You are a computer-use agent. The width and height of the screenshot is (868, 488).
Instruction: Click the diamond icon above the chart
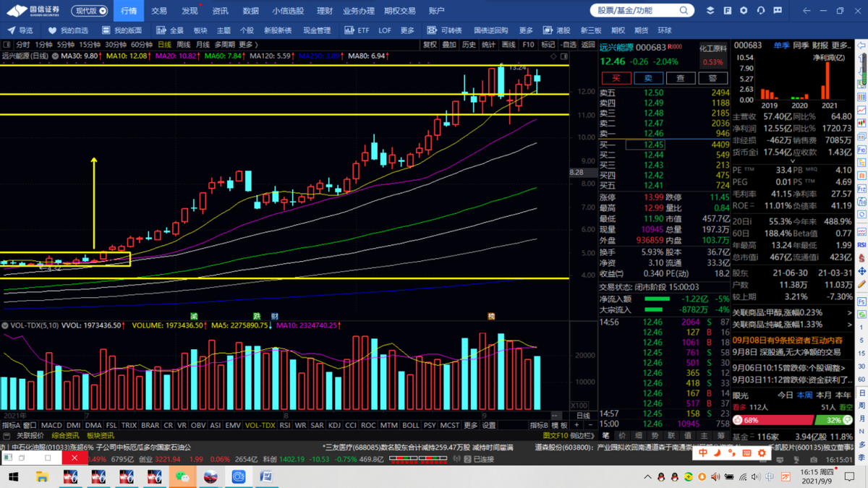555,56
